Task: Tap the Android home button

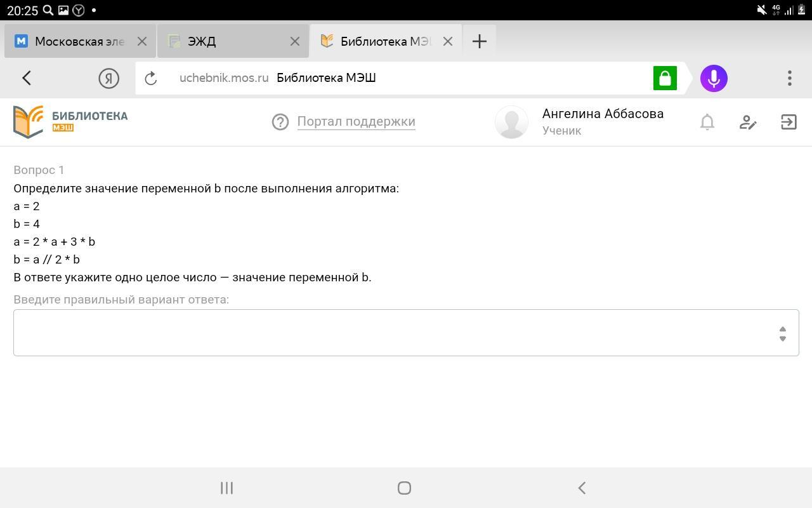Action: [404, 488]
